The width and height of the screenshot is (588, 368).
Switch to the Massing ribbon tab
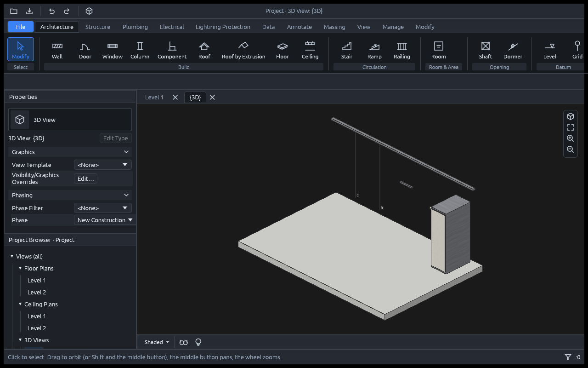click(334, 27)
